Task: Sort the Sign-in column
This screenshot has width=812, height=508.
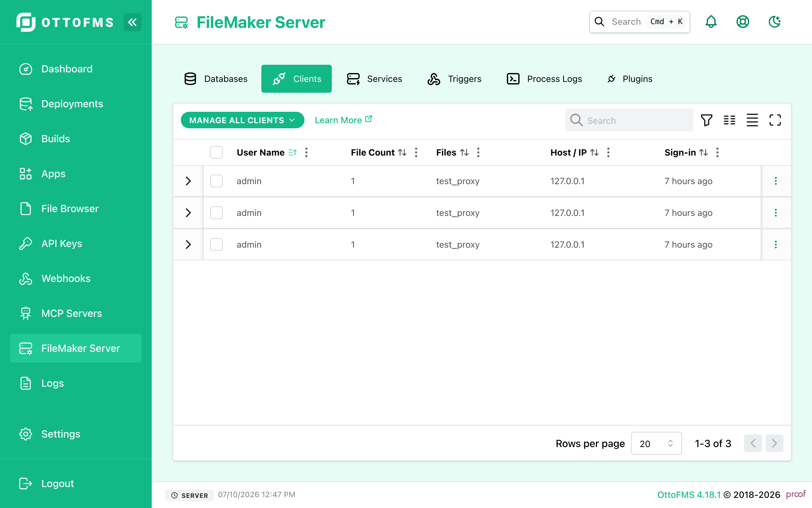Action: 704,152
